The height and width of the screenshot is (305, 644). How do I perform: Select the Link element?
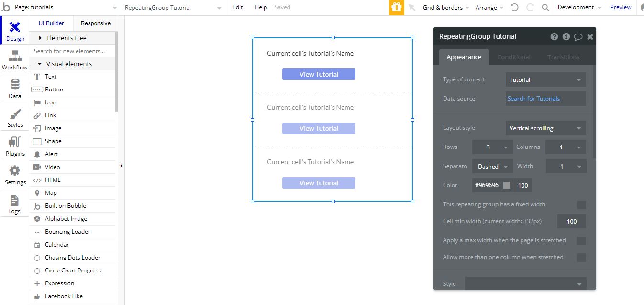click(x=72, y=115)
